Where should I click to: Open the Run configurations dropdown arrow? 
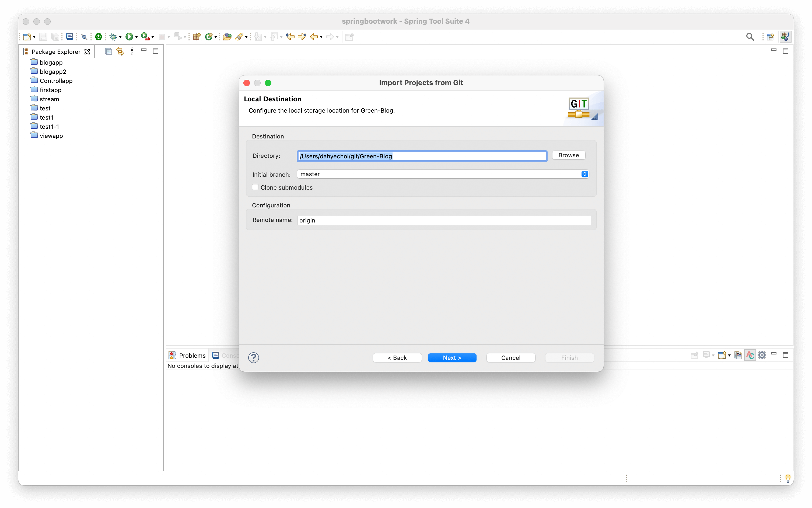click(x=136, y=37)
